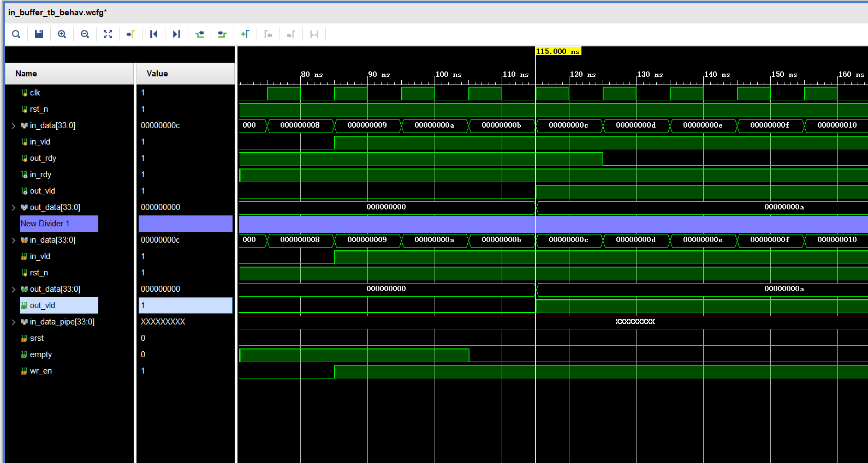Screen dimensions: 868x463
Task: Select the clk signal
Action: [x=35, y=93]
